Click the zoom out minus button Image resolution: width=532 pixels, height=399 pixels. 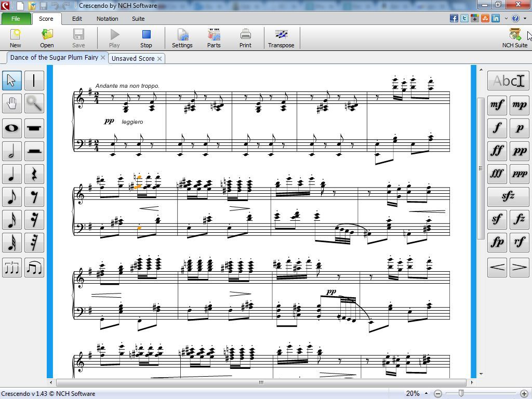tap(438, 394)
